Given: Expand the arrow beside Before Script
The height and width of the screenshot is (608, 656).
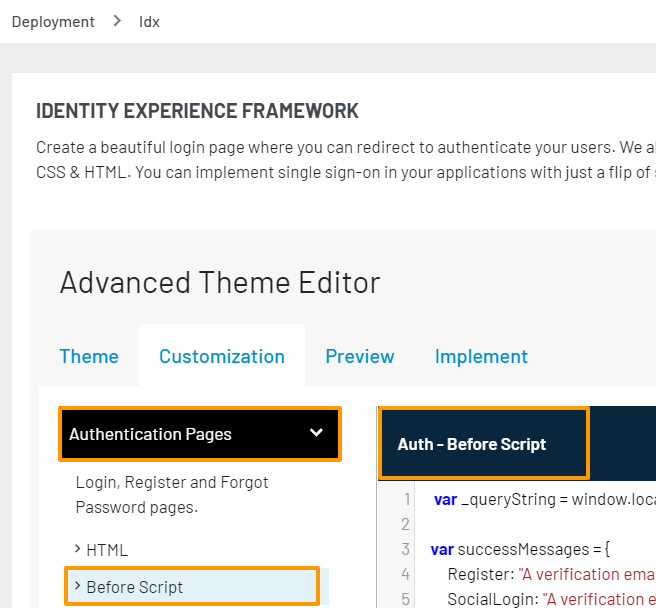Looking at the screenshot, I should (78, 586).
